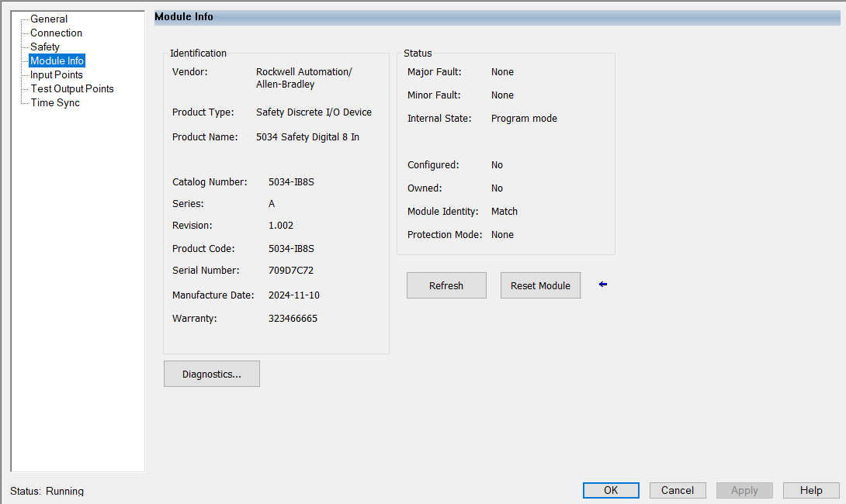Click the Reset Module button
The width and height of the screenshot is (846, 504).
[540, 285]
